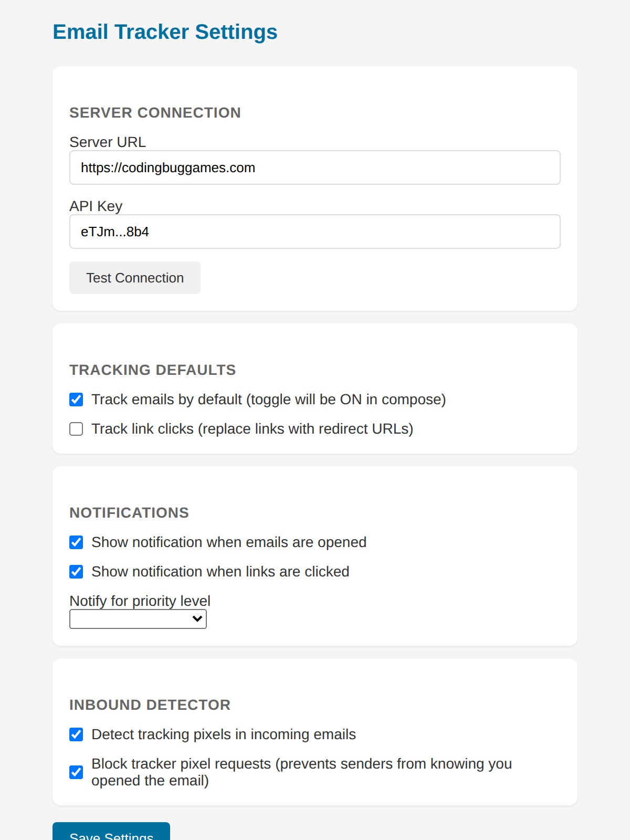Click the NOTIFICATIONS section header
The width and height of the screenshot is (630, 840).
pyautogui.click(x=129, y=512)
